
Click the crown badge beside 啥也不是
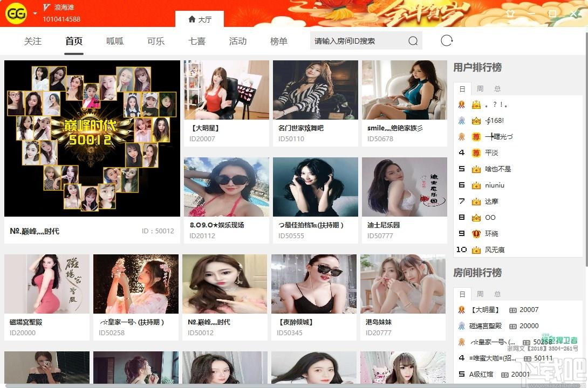click(476, 169)
